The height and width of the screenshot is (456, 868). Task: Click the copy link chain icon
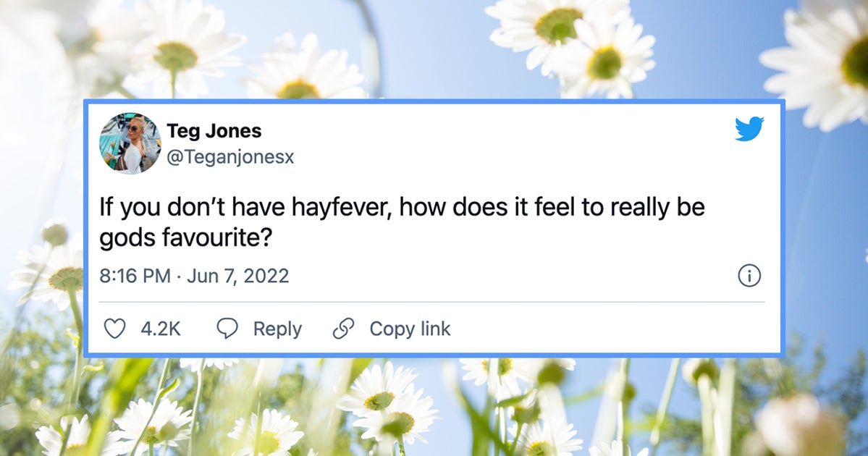click(x=343, y=329)
